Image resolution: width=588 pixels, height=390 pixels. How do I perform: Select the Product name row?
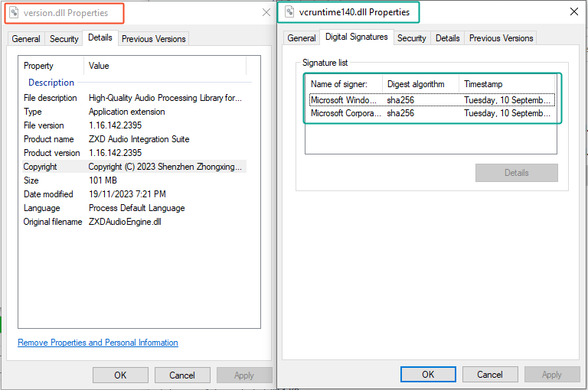tap(134, 139)
